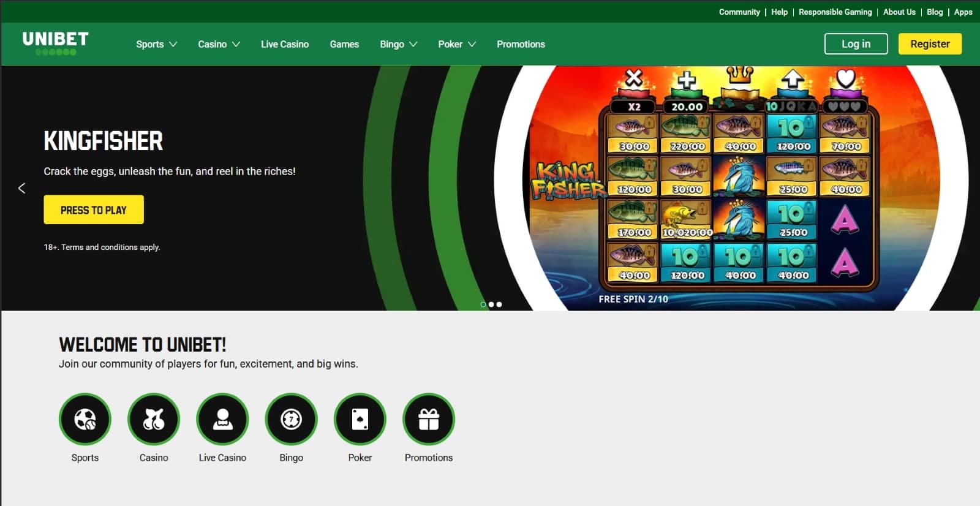This screenshot has width=980, height=506.
Task: Expand the Casino navigation dropdown
Action: (219, 44)
